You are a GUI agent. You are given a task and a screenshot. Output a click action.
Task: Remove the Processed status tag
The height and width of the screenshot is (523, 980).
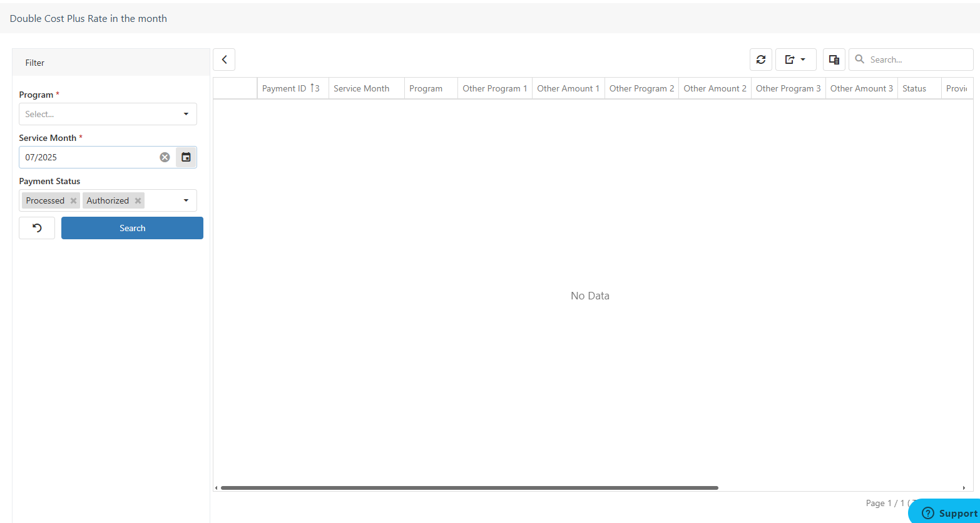point(73,200)
